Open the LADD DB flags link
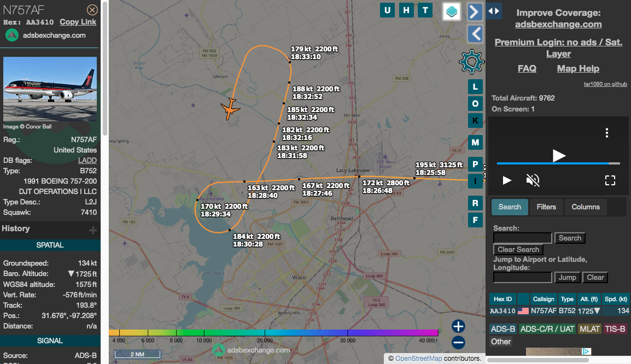 tap(87, 161)
